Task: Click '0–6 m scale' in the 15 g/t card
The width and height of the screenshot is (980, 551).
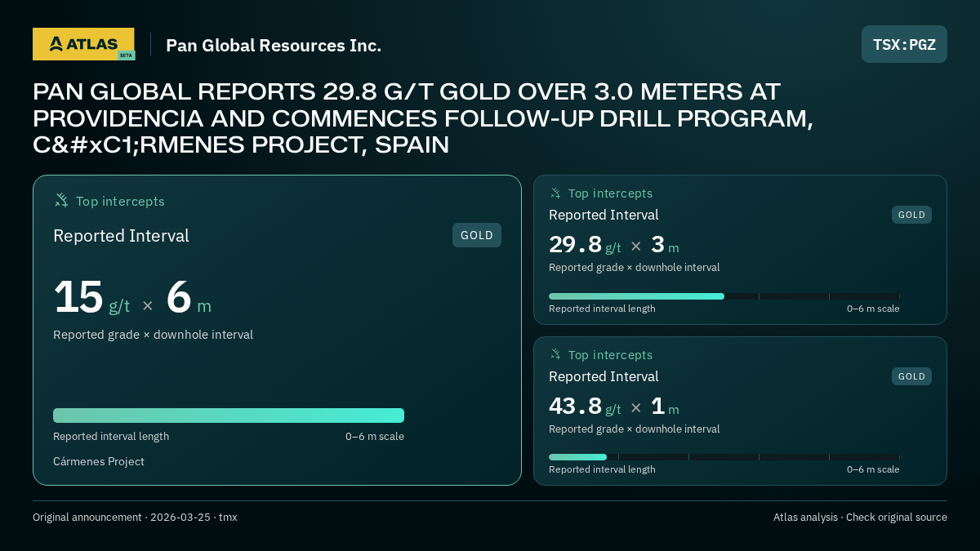Action: tap(375, 436)
